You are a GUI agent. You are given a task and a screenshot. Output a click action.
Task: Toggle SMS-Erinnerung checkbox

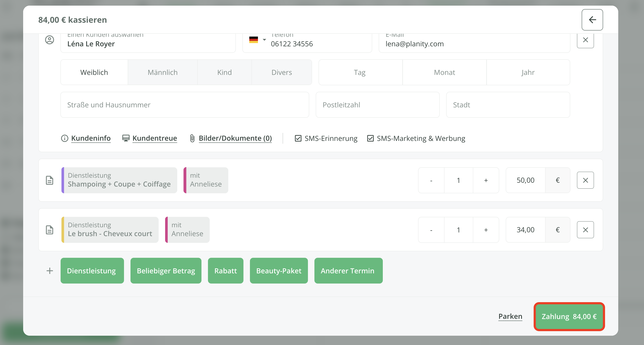click(x=298, y=138)
